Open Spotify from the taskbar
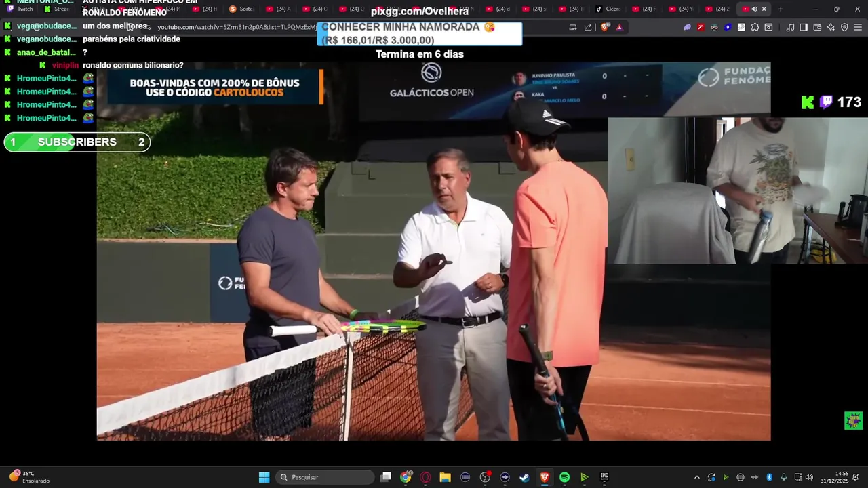Viewport: 868px width, 488px height. point(564,477)
